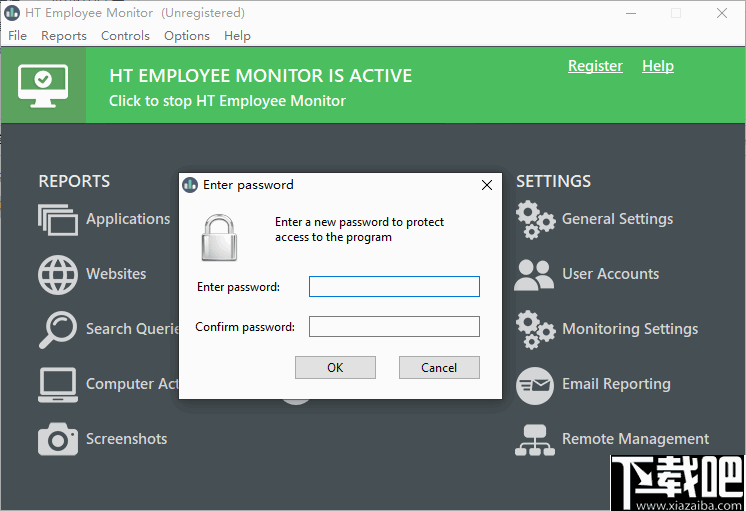Open the Help menu in the menu bar
Screen dimensions: 746x511
[237, 36]
